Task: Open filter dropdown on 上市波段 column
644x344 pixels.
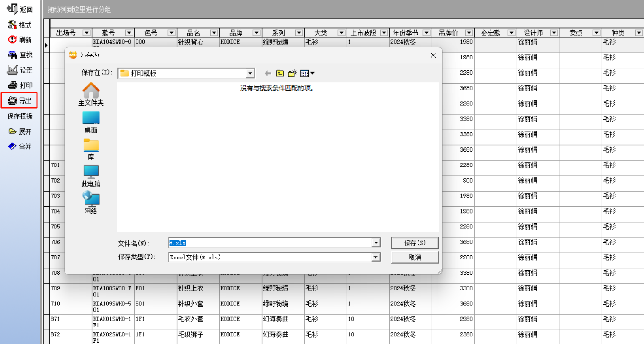Action: click(384, 33)
